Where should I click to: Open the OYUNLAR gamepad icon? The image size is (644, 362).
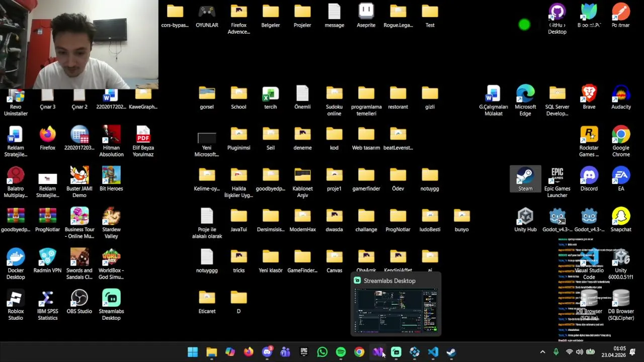point(207,15)
